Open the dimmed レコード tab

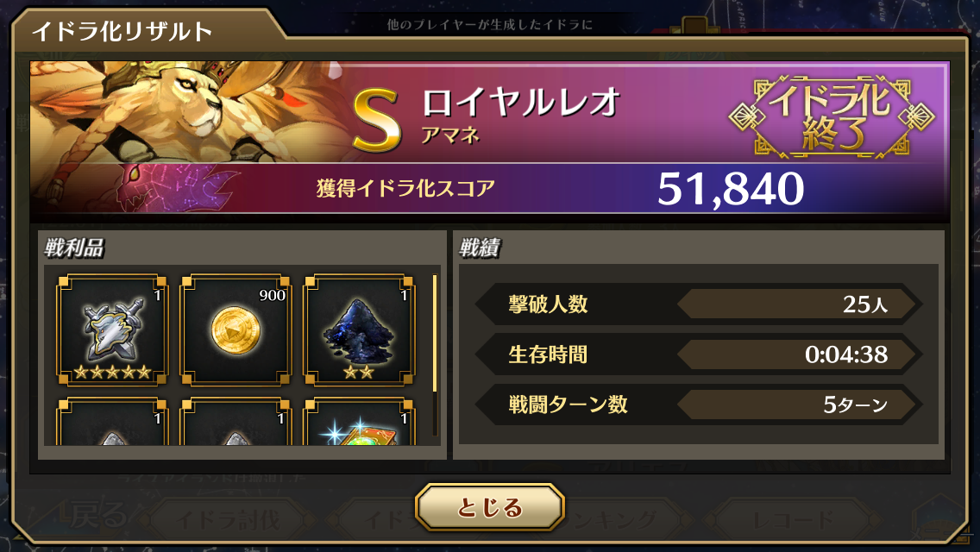click(794, 520)
